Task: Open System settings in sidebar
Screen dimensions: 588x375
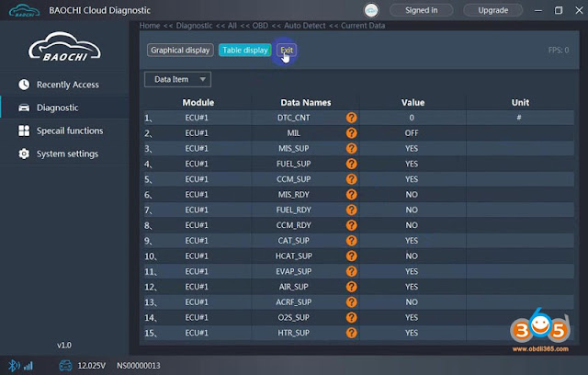Action: point(64,153)
